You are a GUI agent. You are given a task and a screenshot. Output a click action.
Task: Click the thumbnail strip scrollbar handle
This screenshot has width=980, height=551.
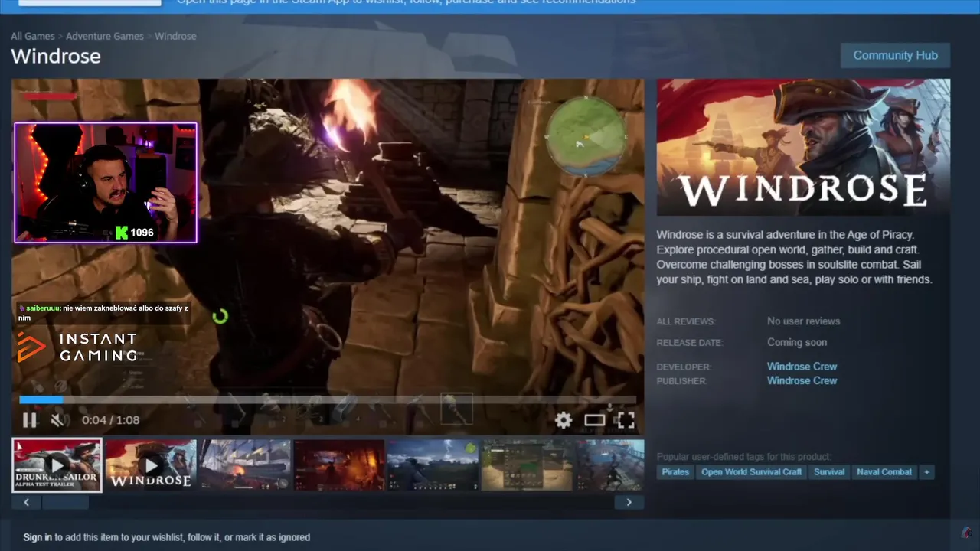(x=66, y=503)
